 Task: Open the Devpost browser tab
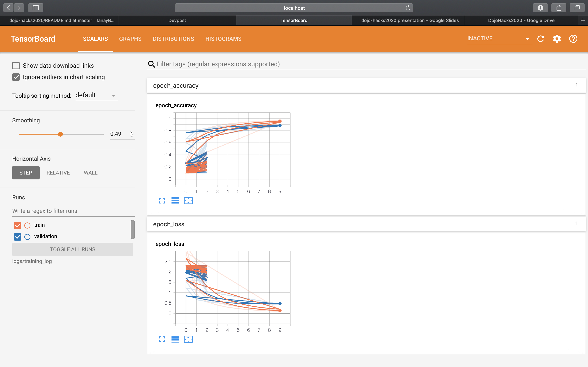tap(177, 20)
